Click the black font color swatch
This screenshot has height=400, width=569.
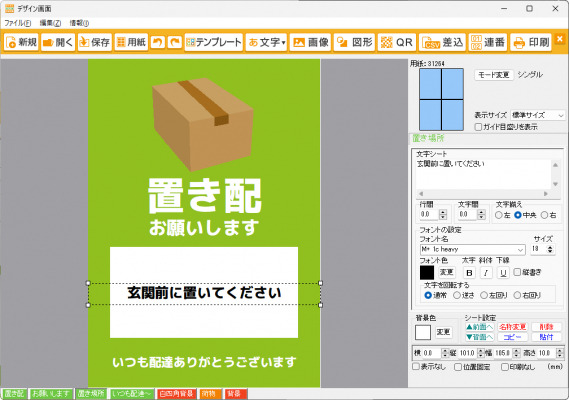(x=427, y=273)
